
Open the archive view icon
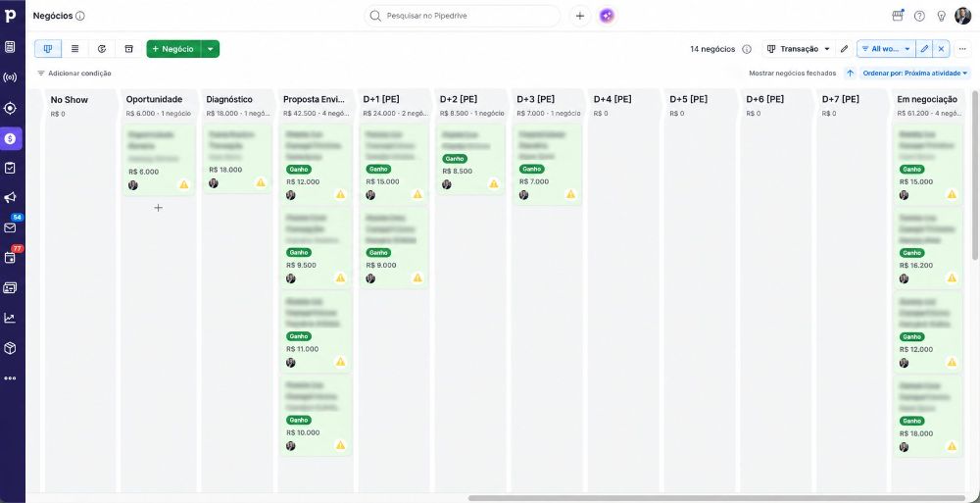[x=128, y=49]
